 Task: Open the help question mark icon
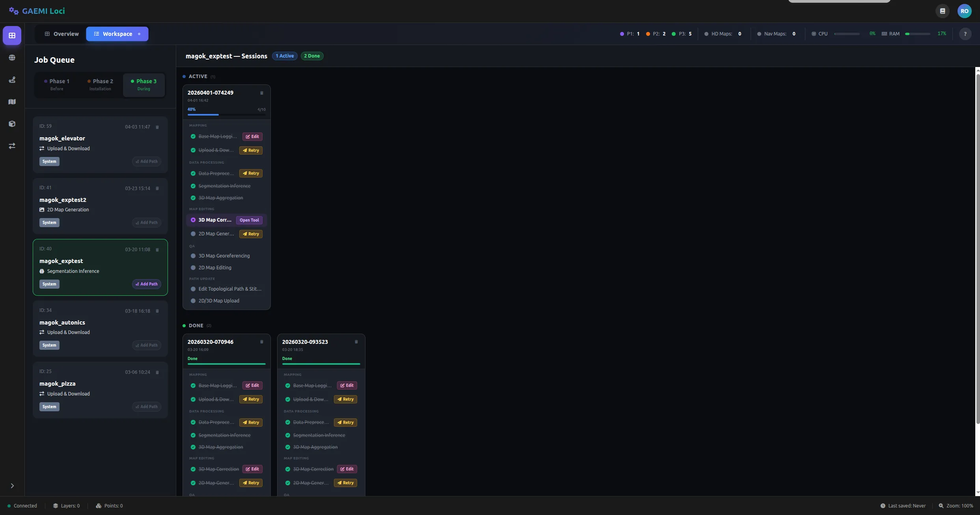click(x=965, y=34)
